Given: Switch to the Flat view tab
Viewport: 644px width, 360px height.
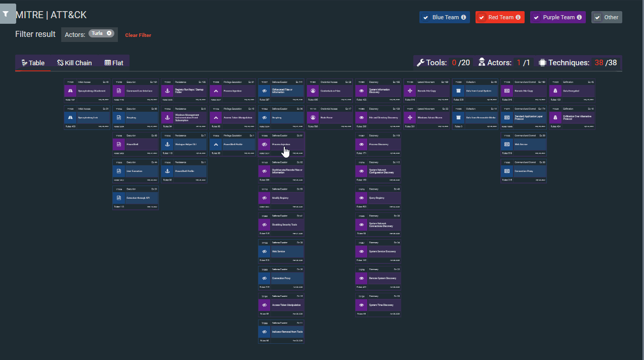Looking at the screenshot, I should [114, 63].
